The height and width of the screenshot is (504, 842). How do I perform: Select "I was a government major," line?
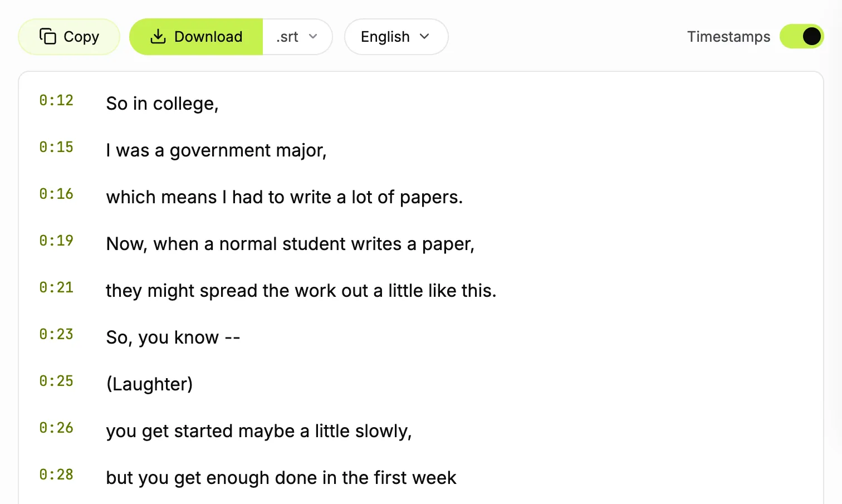[x=216, y=150]
